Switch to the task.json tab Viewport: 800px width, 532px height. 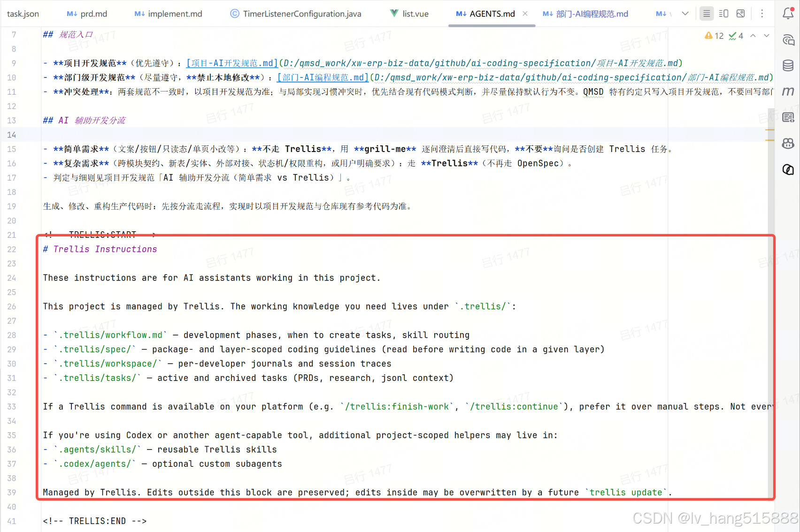pyautogui.click(x=23, y=14)
